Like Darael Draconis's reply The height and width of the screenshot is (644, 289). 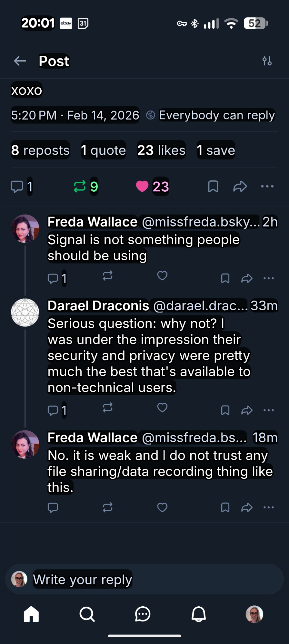[x=162, y=408]
